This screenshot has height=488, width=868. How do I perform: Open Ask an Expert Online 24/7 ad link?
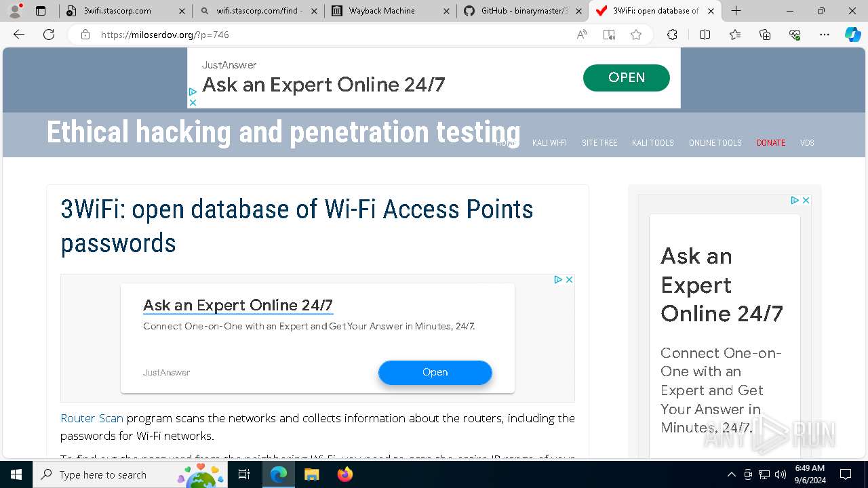[238, 305]
